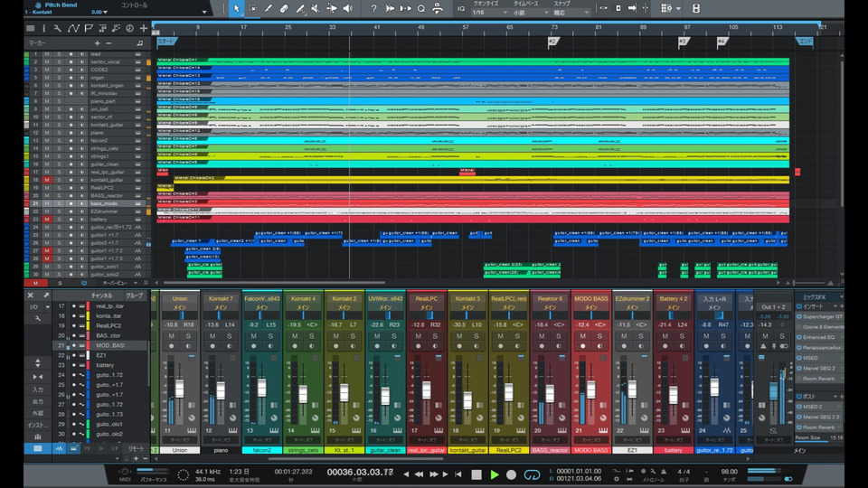Click the Listen speaker tool icon
The width and height of the screenshot is (868, 488).
click(348, 8)
